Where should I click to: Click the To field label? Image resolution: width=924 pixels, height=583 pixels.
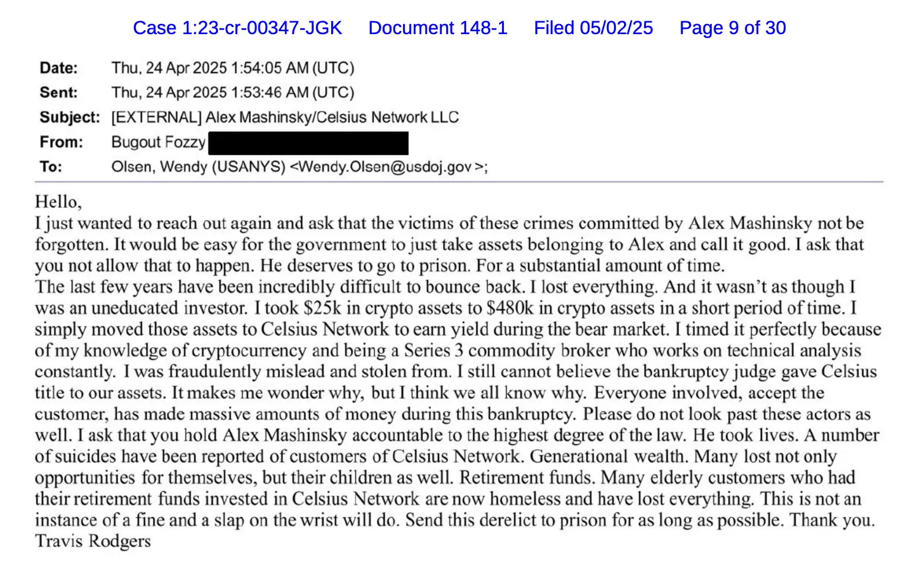[51, 167]
